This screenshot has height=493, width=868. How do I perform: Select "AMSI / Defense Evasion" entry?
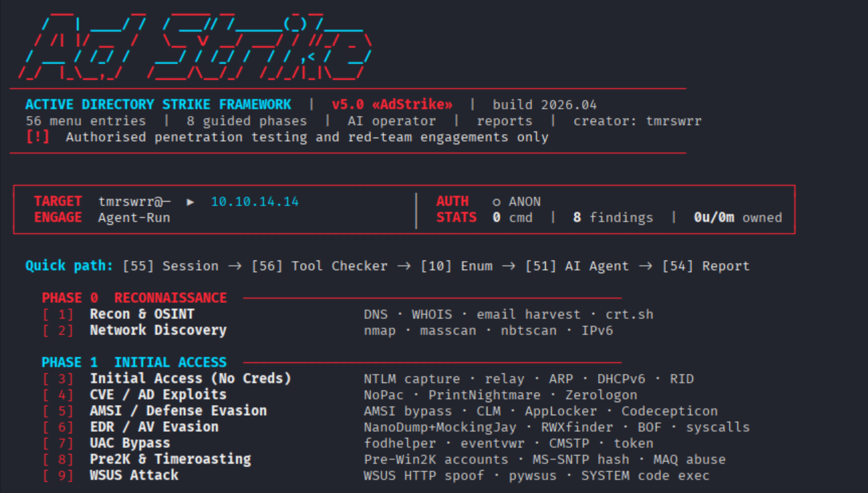coord(178,411)
